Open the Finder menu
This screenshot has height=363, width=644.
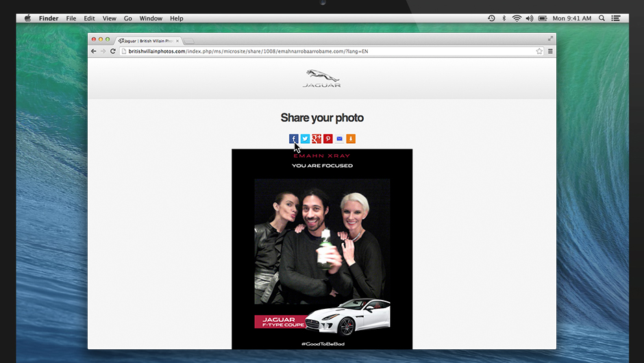tap(49, 18)
